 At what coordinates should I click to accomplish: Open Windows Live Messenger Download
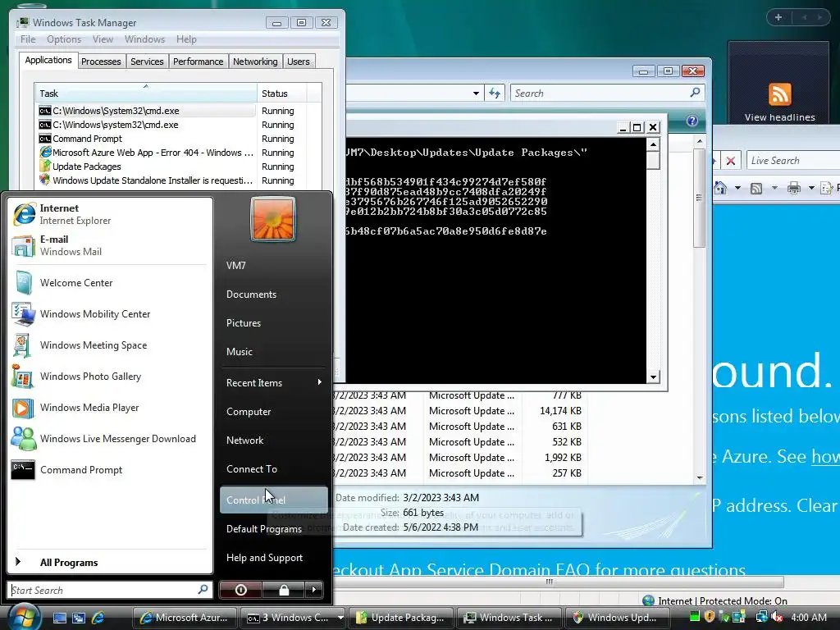[110, 439]
